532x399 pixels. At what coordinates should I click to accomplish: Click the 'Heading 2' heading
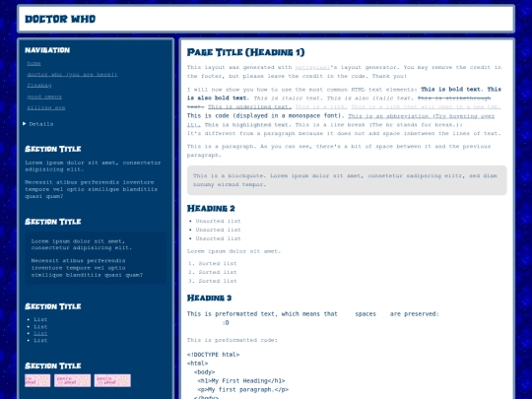[211, 208]
